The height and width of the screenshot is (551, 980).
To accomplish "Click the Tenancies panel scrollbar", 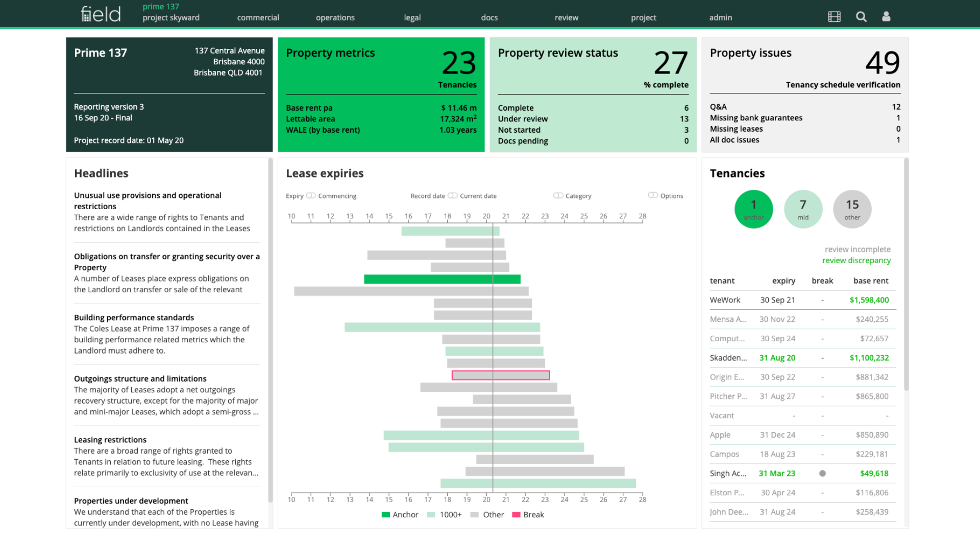I will (906, 274).
